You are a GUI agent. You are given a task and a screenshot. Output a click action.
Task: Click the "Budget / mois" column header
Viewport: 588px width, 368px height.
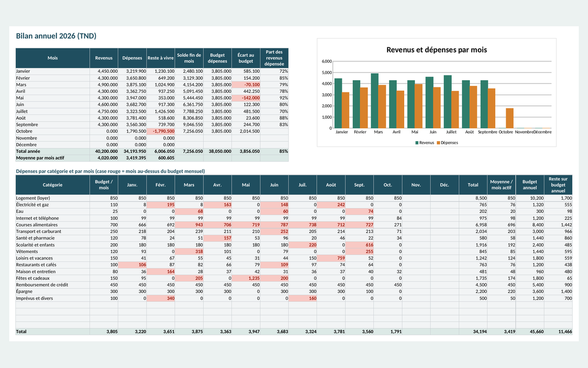point(104,185)
